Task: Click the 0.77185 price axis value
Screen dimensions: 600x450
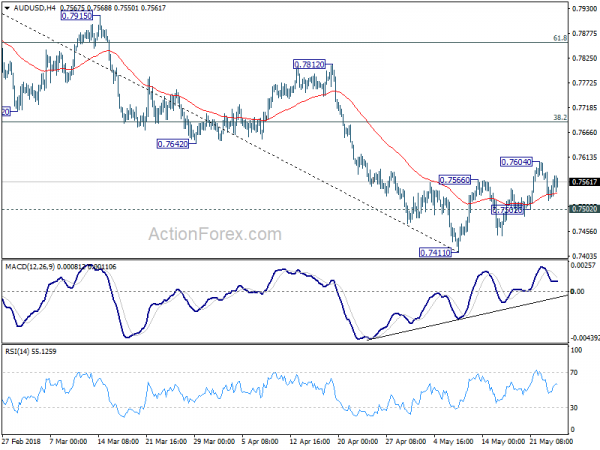Action: tap(584, 108)
